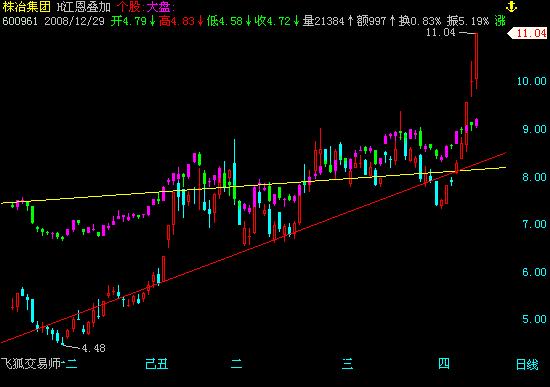The width and height of the screenshot is (550, 387).
Task: Select the stock name 株冶集团
Action: [x=26, y=7]
